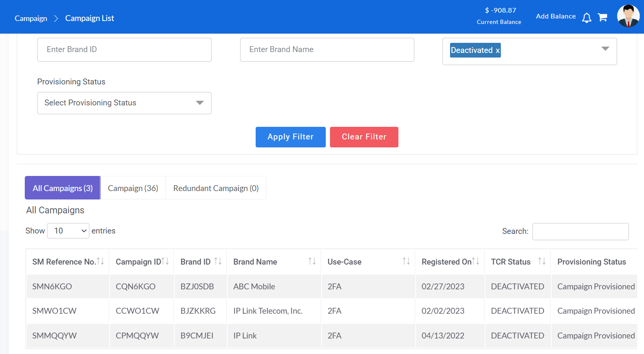This screenshot has height=354, width=644.
Task: Sort table by Brand Name arrows
Action: 312,261
